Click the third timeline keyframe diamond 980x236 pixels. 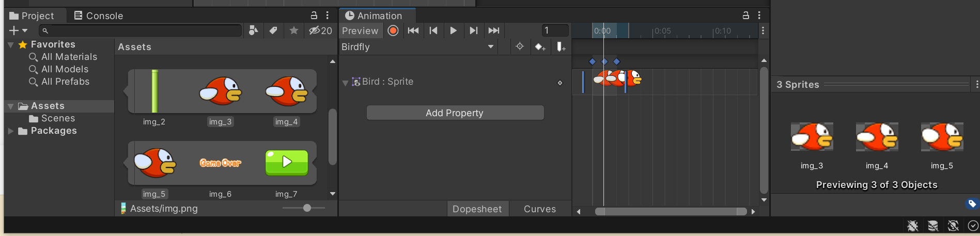point(616,61)
